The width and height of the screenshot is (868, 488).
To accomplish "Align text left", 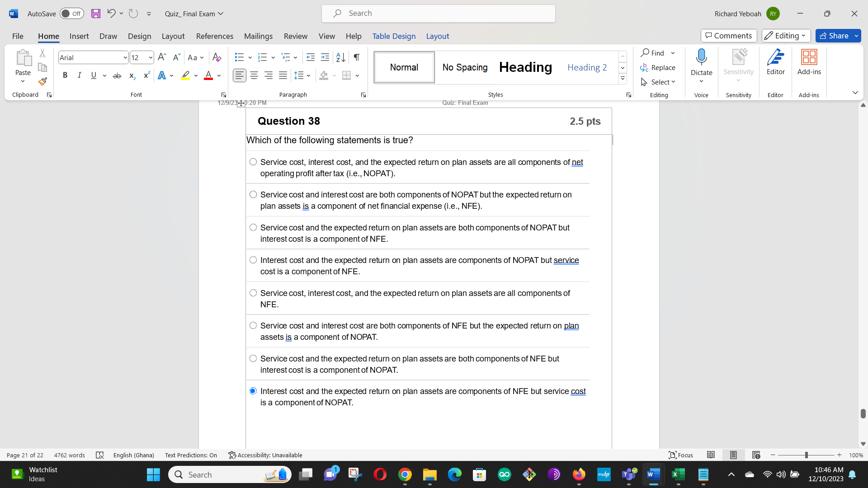I will (240, 75).
